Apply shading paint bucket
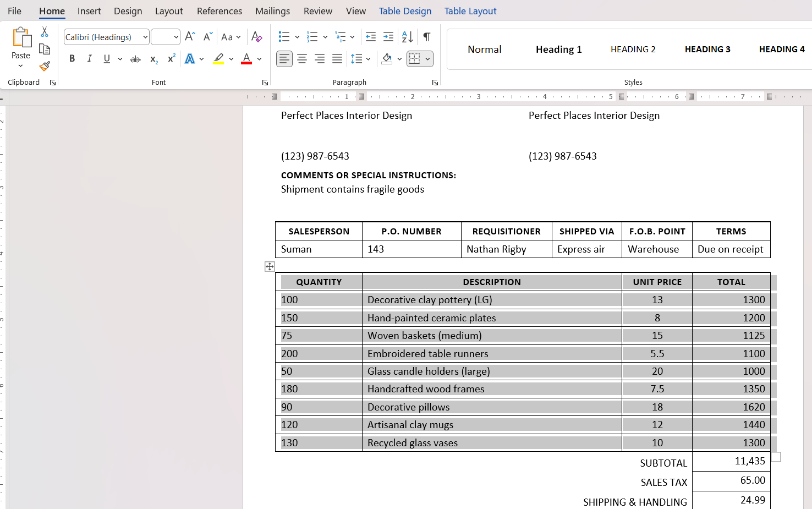The height and width of the screenshot is (509, 812). [387, 59]
